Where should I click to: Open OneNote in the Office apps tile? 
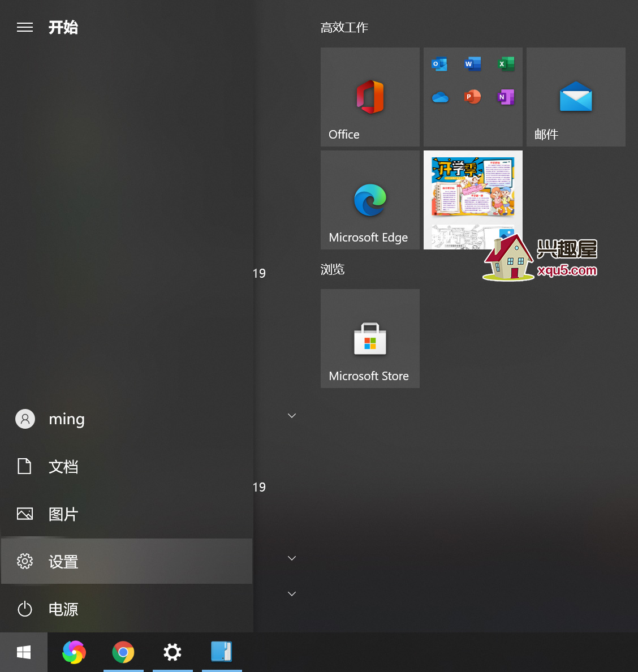tap(506, 97)
